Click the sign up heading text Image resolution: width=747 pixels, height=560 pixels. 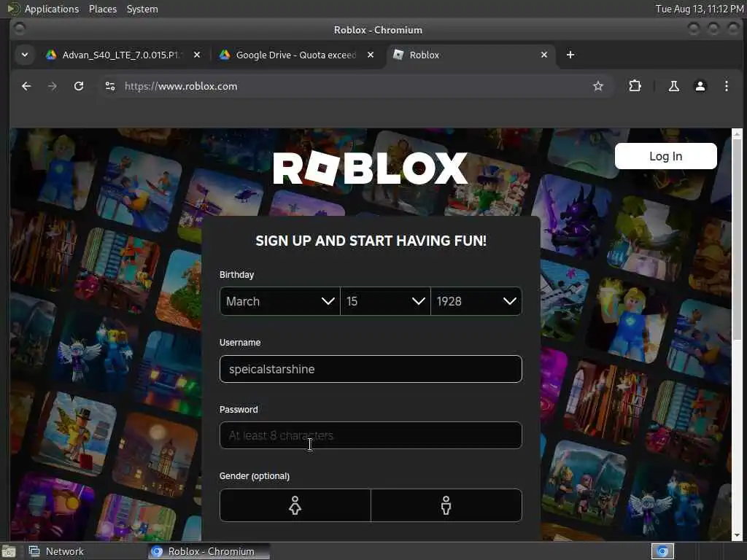tap(371, 241)
